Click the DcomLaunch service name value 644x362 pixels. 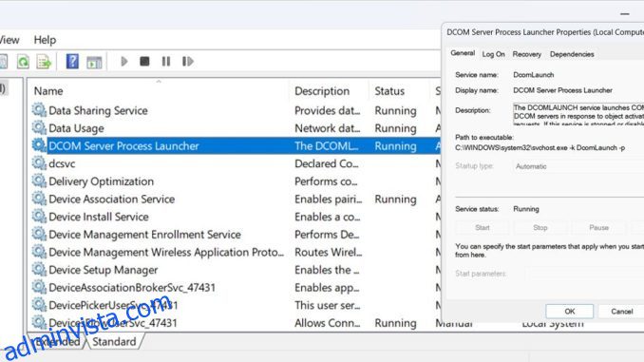coord(534,75)
